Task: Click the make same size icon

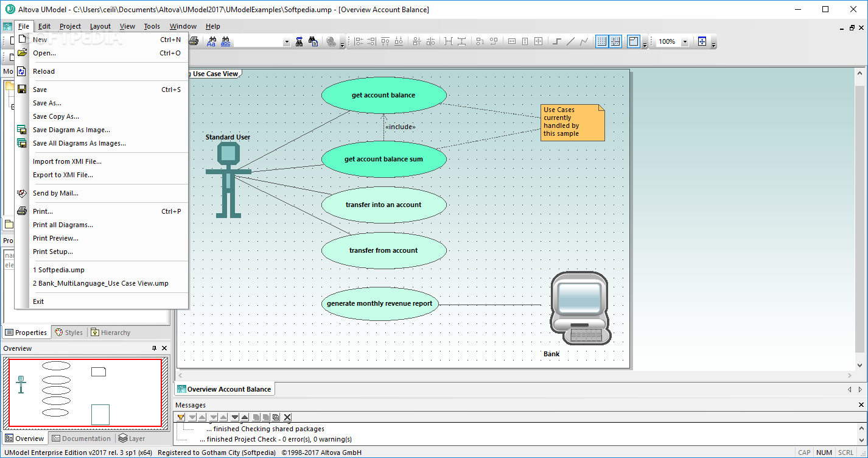Action: 538,41
